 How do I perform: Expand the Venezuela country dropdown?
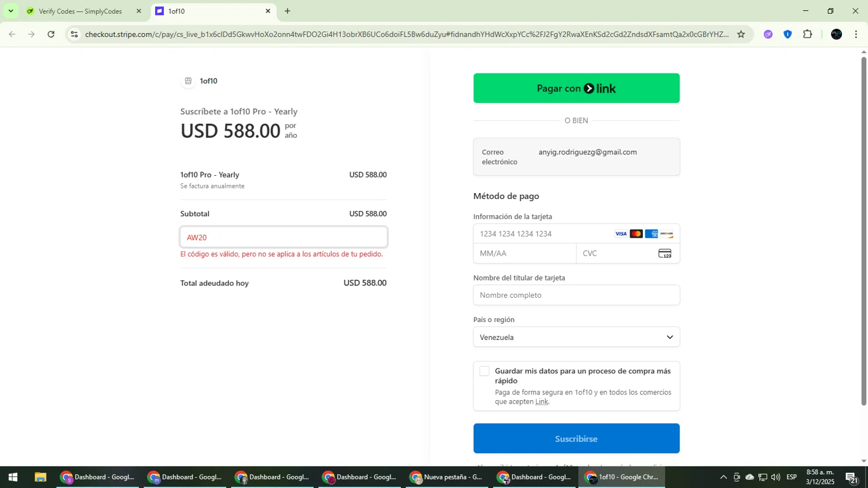(576, 337)
